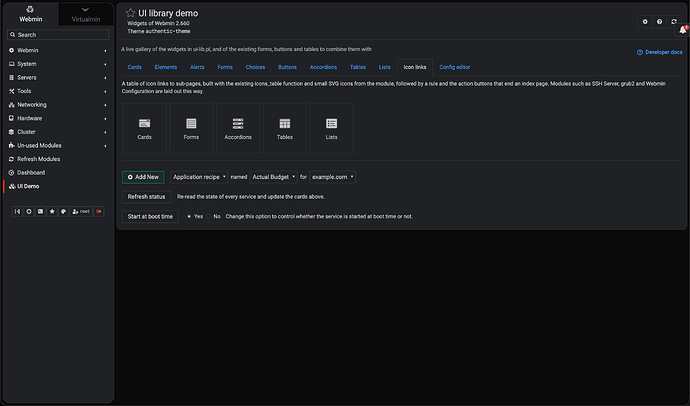Open the terminal icon in sidebar footer
The width and height of the screenshot is (690, 406).
pos(40,212)
